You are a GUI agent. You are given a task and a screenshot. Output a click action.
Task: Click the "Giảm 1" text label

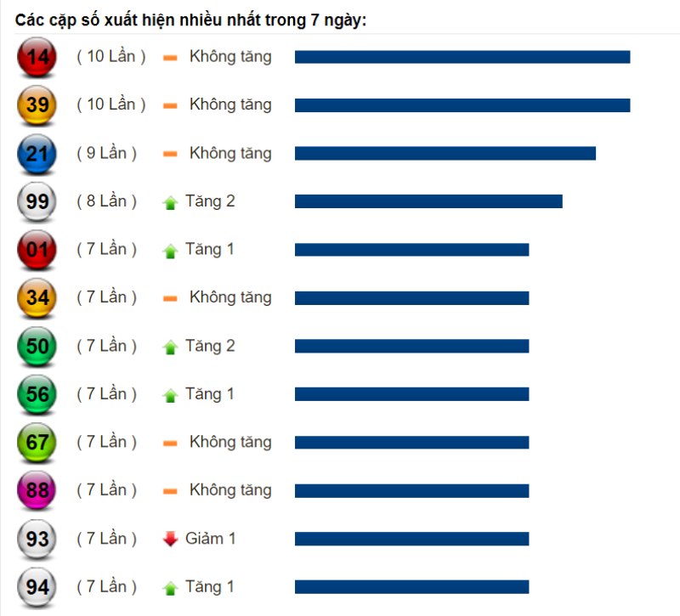pyautogui.click(x=210, y=539)
